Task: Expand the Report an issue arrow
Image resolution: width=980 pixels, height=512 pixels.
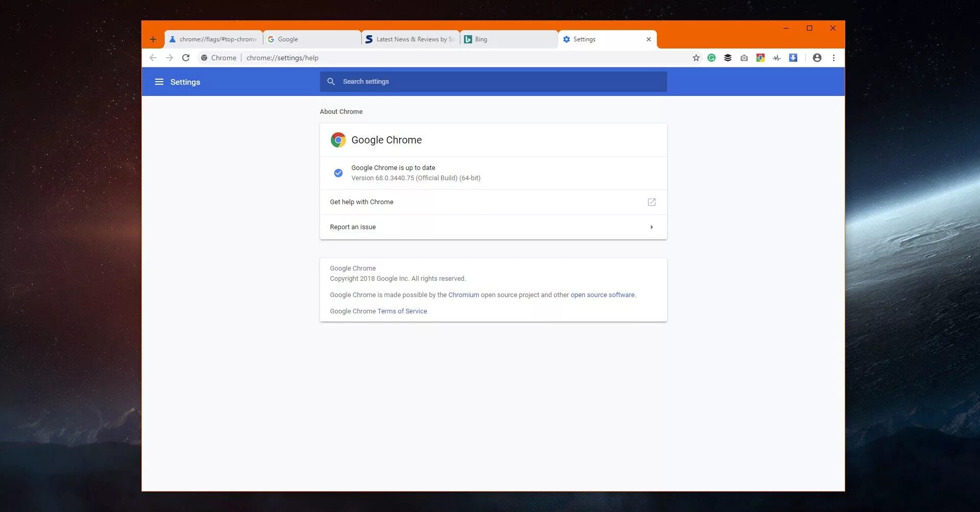Action: pos(652,227)
